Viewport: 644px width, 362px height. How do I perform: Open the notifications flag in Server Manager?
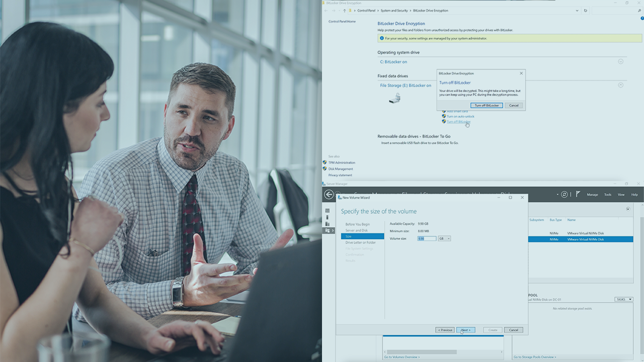tap(578, 194)
